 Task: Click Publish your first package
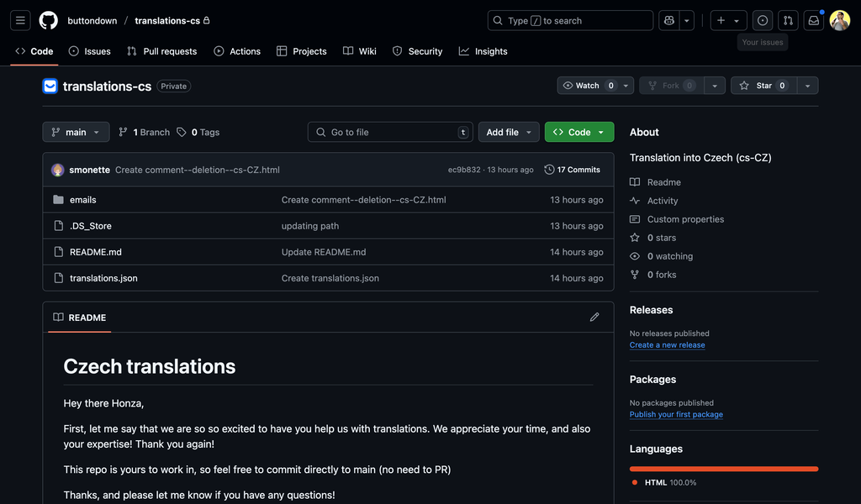click(x=676, y=415)
